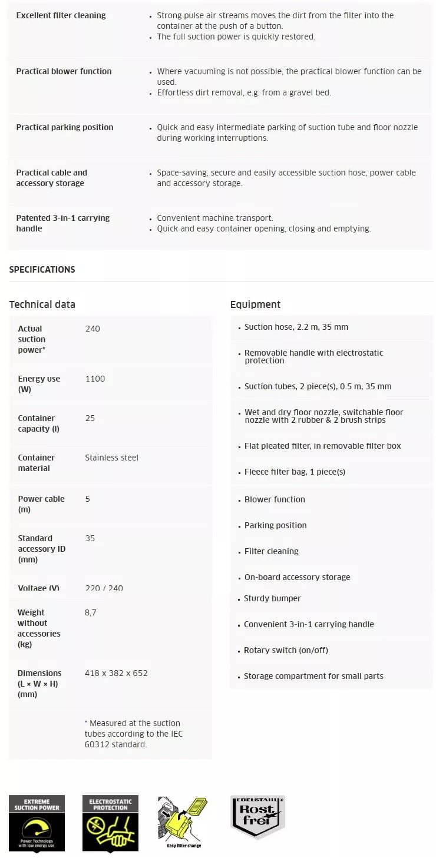Click the Edelstahl Rostfrei shield icon

[257, 817]
